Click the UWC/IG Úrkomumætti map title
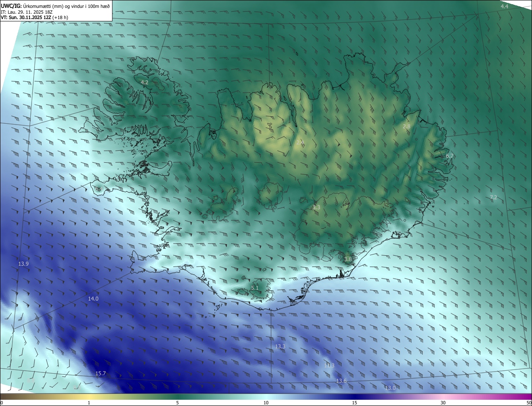Viewport: 532px width, 406px height. pos(56,5)
